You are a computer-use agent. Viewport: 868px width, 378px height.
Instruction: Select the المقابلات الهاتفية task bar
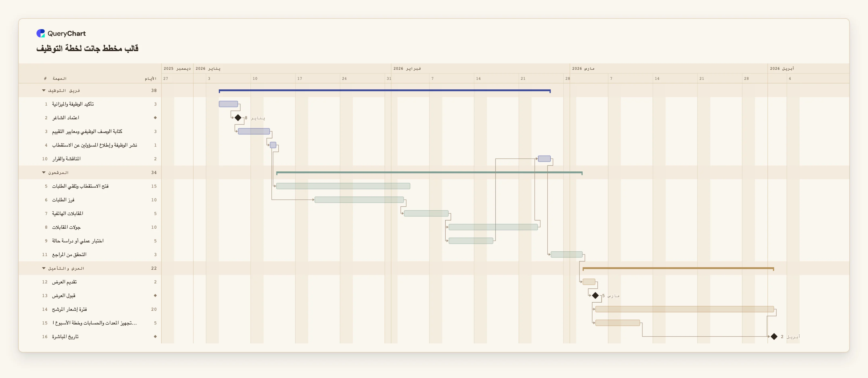(426, 213)
